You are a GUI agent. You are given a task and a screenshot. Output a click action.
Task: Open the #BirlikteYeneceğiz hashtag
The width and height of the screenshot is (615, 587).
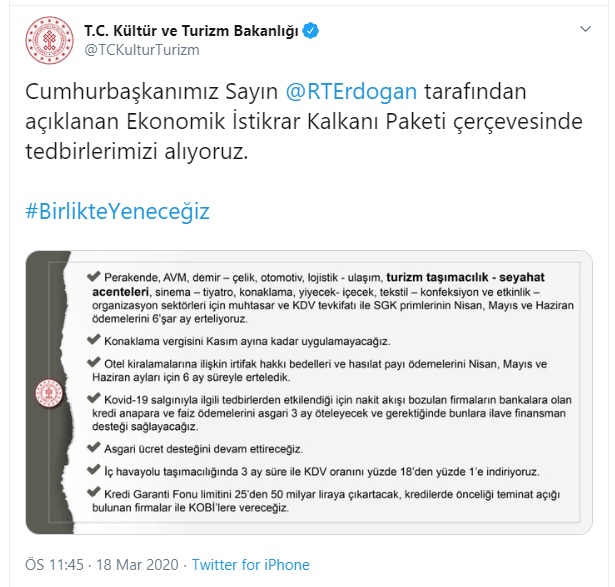click(118, 211)
